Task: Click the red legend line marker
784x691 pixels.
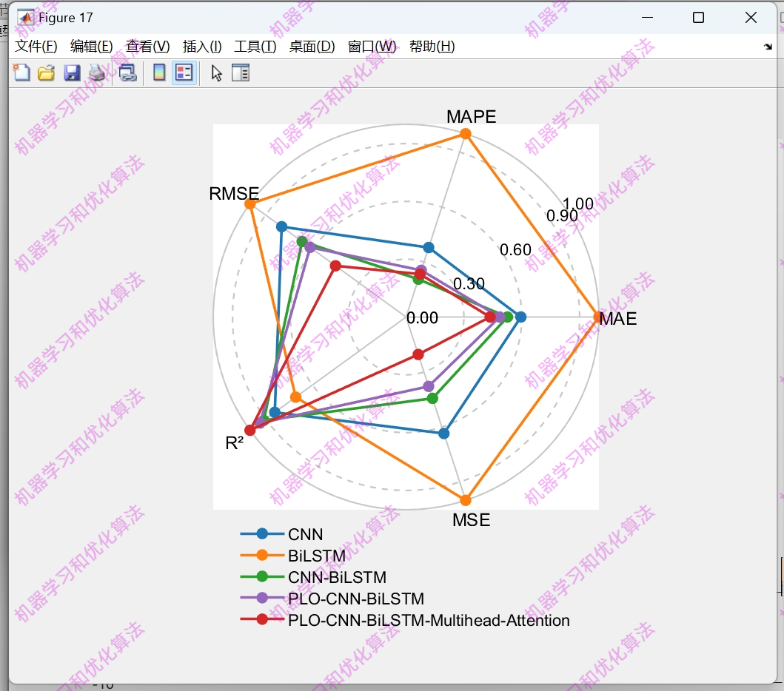Action: coord(262,619)
